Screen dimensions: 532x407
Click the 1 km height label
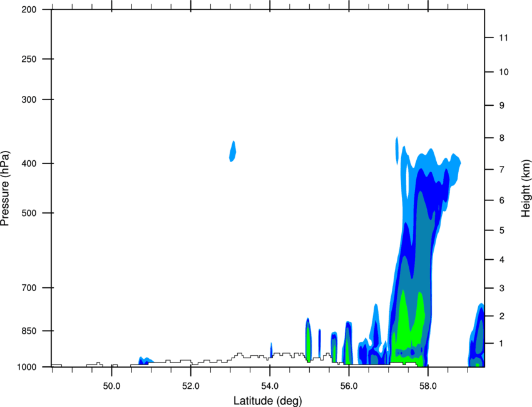(x=501, y=344)
